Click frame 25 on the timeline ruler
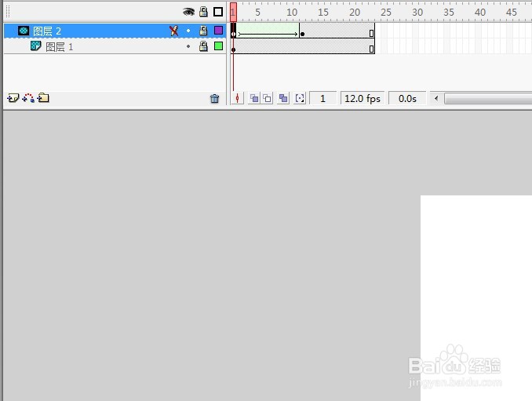This screenshot has height=401, width=532. click(386, 13)
